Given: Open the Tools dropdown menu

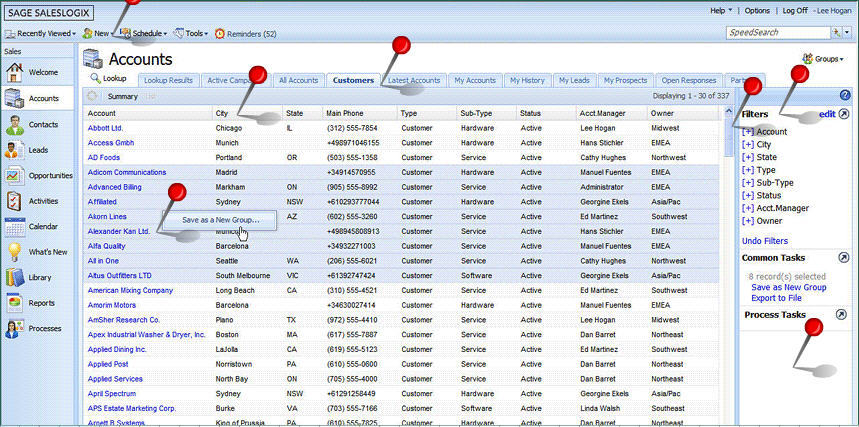Looking at the screenshot, I should (191, 33).
